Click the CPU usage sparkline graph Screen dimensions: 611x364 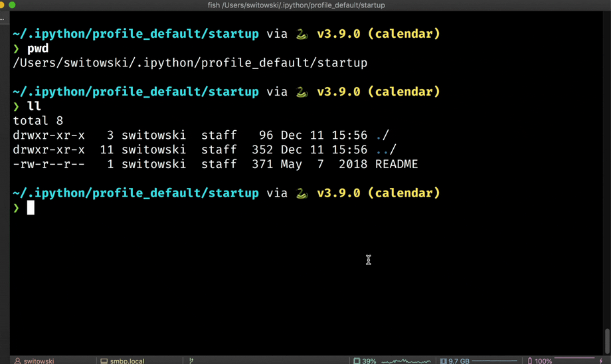(x=406, y=361)
